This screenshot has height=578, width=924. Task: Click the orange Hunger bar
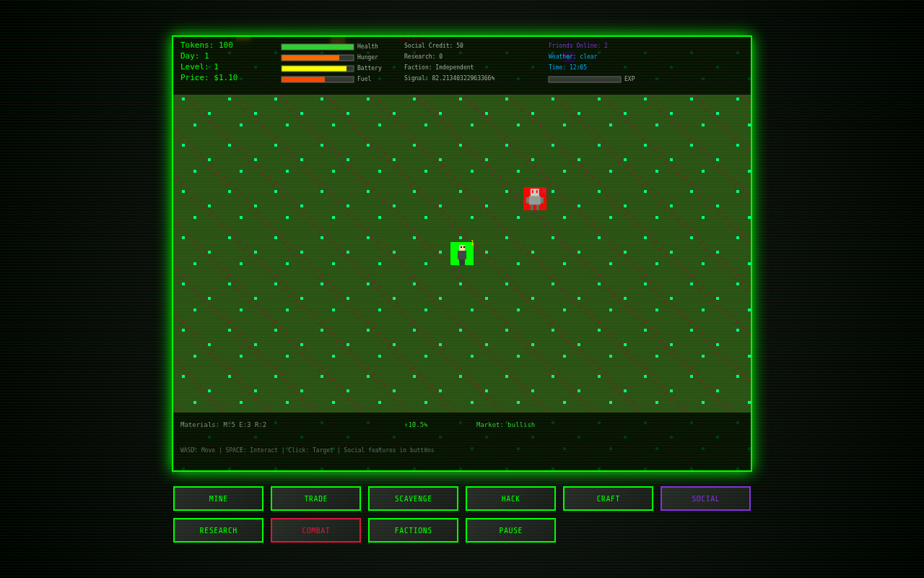318,58
